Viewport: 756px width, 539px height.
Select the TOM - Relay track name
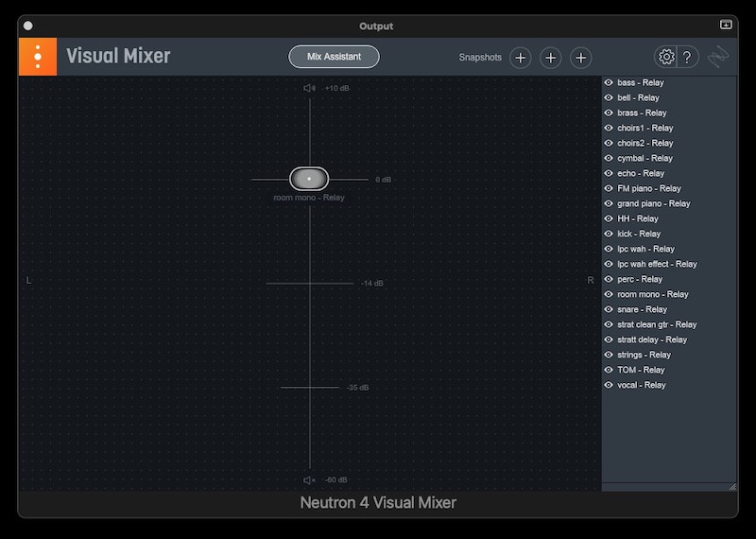(642, 370)
